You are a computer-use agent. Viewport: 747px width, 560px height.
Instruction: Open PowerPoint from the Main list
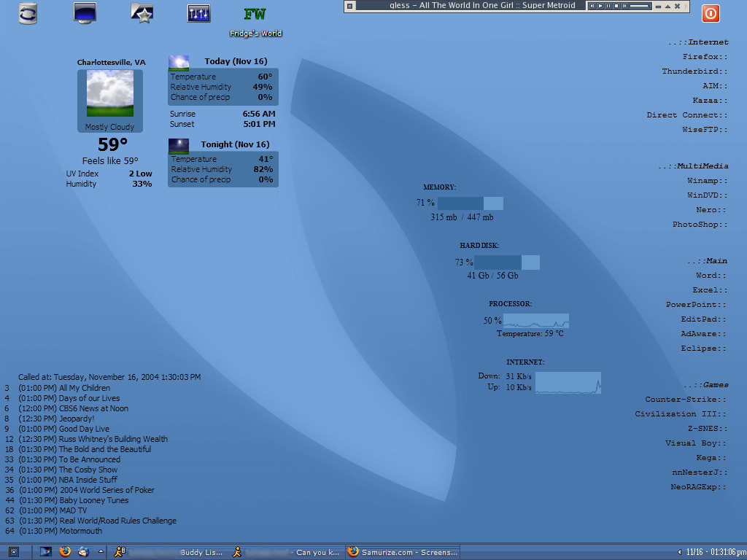click(x=696, y=305)
